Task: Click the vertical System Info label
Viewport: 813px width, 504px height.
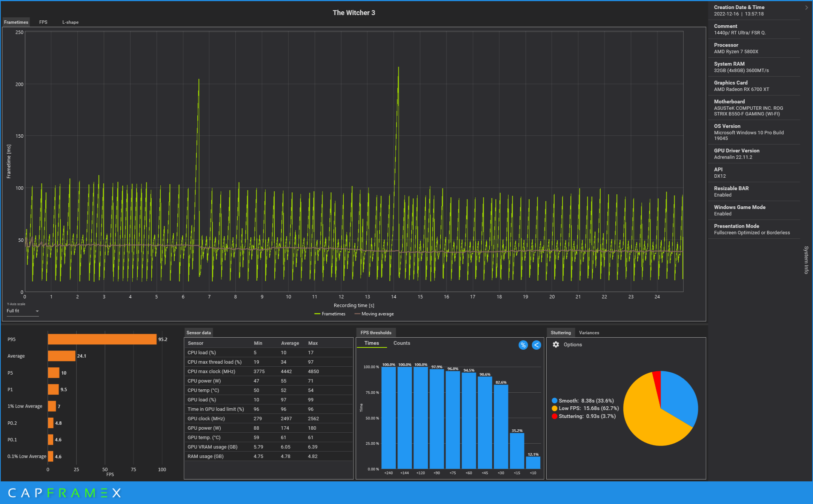Action: (806, 260)
